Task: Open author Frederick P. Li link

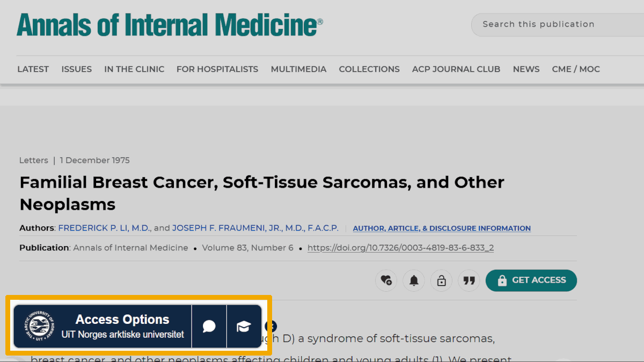Action: coord(104,228)
